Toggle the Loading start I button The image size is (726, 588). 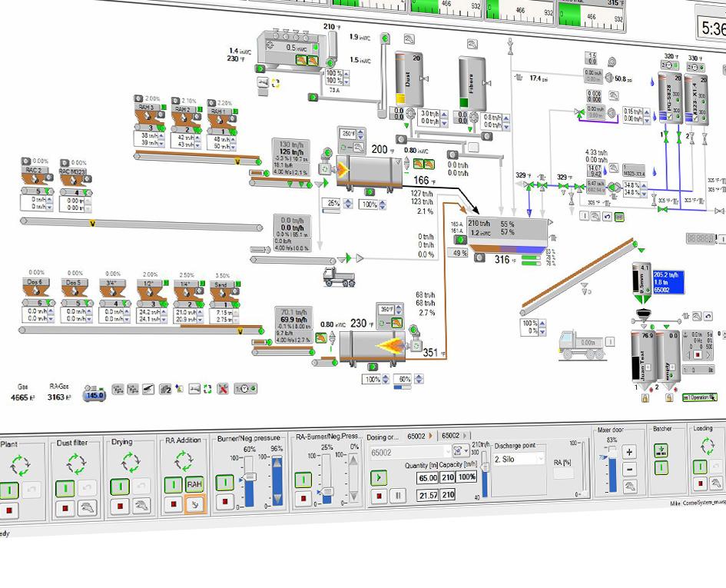point(700,467)
